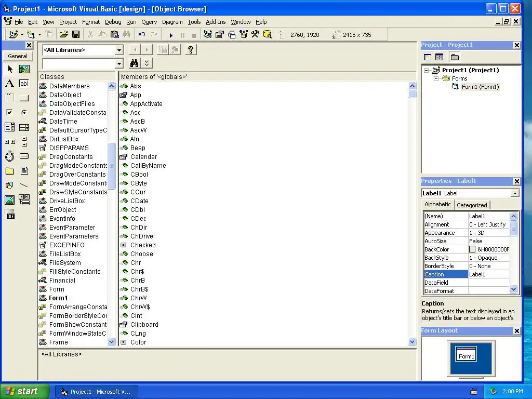The height and width of the screenshot is (399, 532).
Task: Collapse the Forms folder node
Action: pyautogui.click(x=436, y=79)
